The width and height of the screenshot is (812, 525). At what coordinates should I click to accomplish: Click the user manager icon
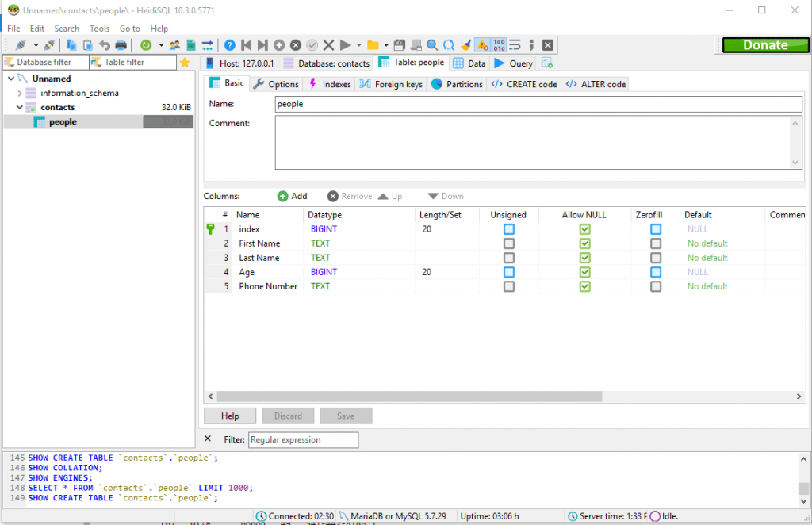click(175, 45)
